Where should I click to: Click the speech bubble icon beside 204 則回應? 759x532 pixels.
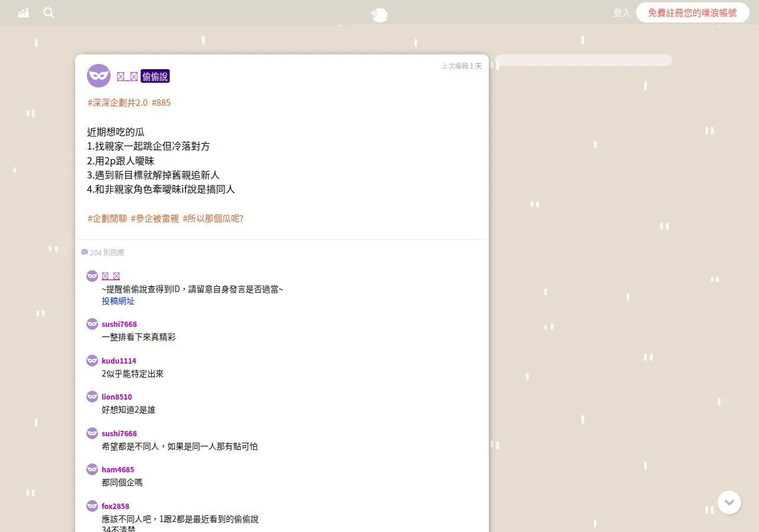click(85, 252)
